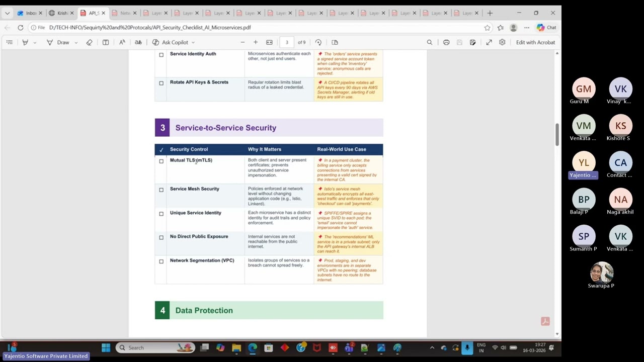Open Edge Settings and more menu
The width and height of the screenshot is (644, 362).
[526, 28]
